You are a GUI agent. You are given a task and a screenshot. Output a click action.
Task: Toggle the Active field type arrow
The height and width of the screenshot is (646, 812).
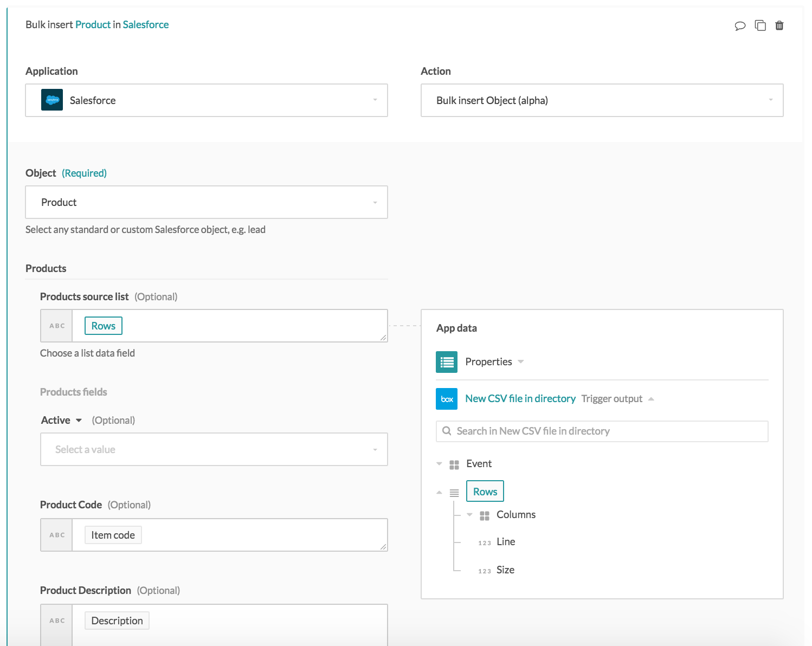pyautogui.click(x=79, y=421)
